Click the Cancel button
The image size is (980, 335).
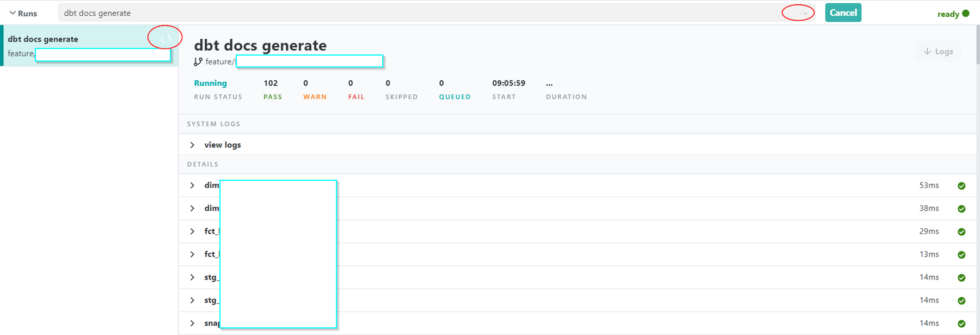pyautogui.click(x=843, y=13)
